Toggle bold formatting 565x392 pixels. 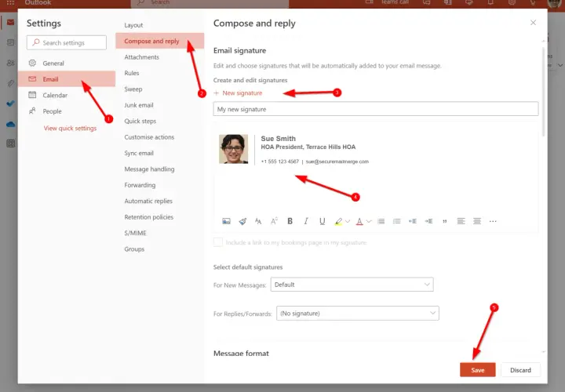click(x=290, y=221)
